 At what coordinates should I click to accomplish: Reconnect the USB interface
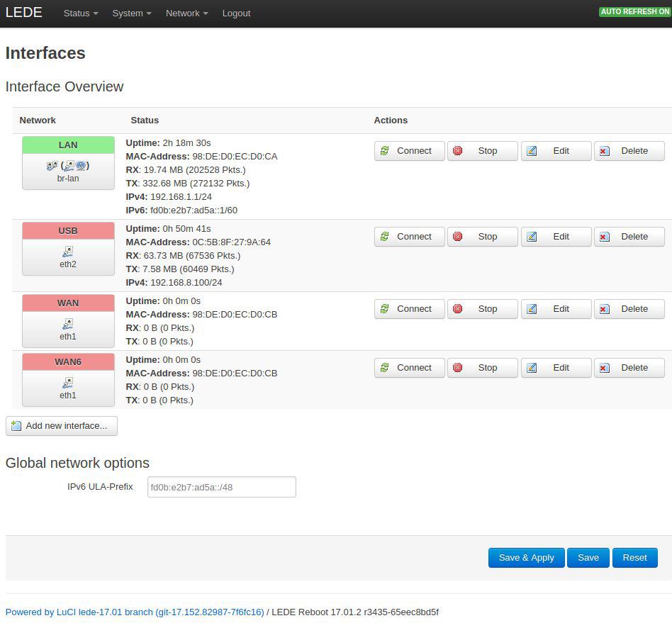pyautogui.click(x=409, y=237)
